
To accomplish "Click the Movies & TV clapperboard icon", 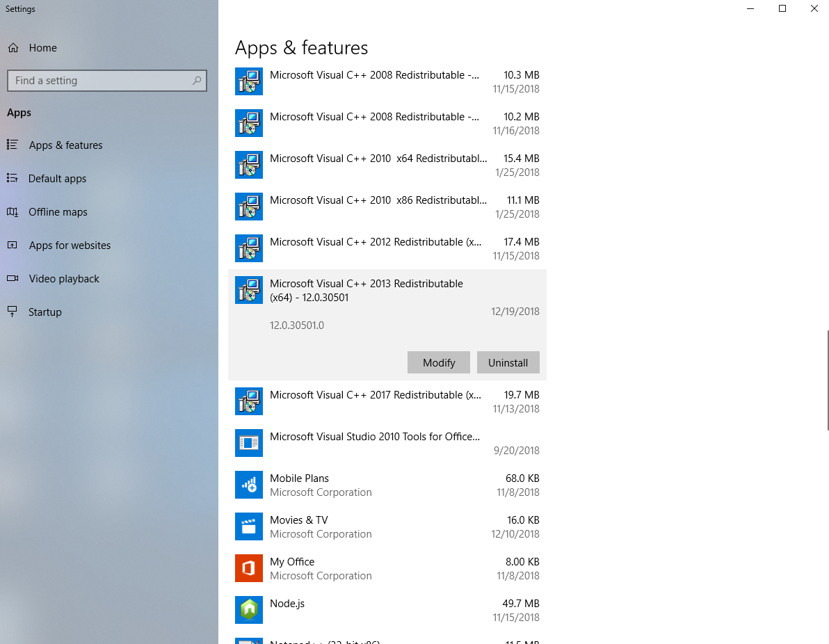I will point(249,526).
